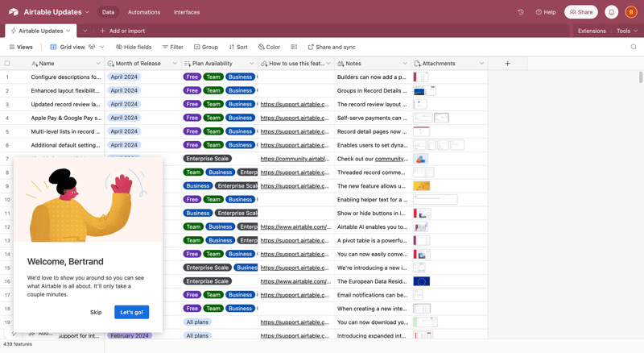
Task: Toggle the Views sidebar
Action: [x=21, y=47]
